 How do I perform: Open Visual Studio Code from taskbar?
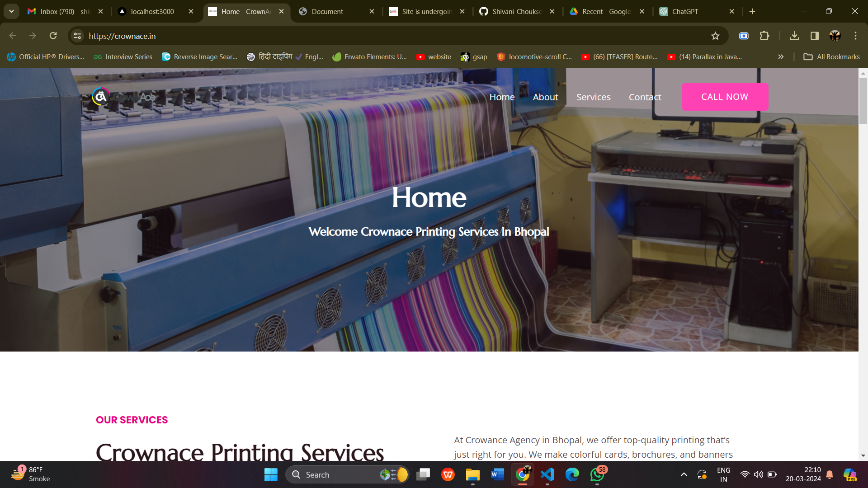(x=547, y=474)
